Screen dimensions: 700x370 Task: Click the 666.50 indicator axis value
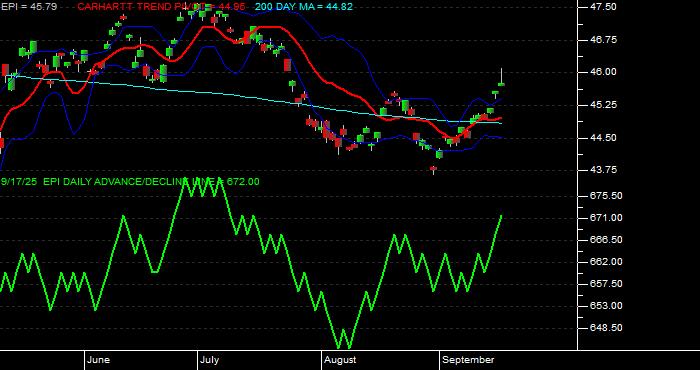click(x=605, y=240)
